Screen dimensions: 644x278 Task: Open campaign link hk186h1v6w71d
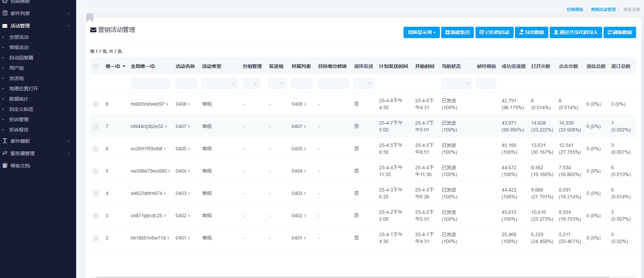(x=150, y=238)
